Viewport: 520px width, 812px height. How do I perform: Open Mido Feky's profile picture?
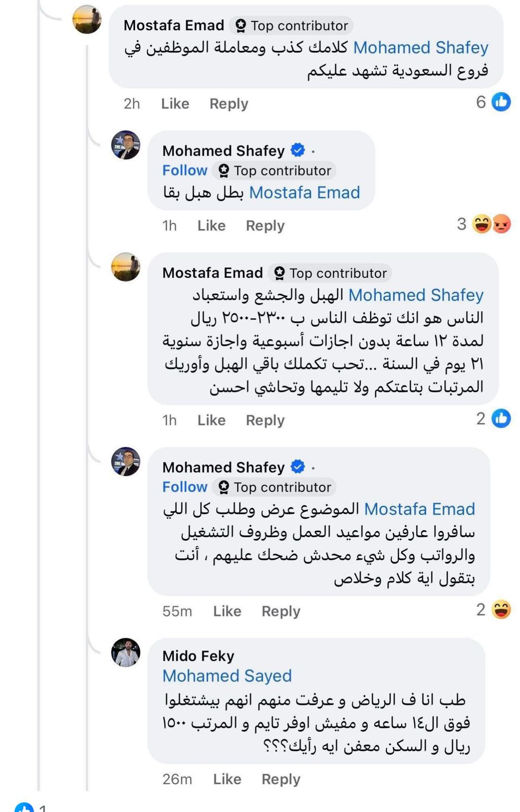click(125, 652)
